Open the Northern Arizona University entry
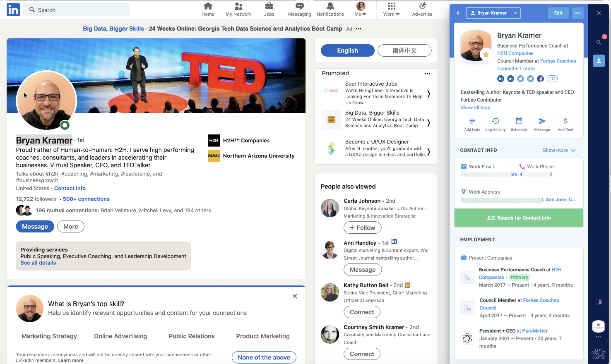 point(251,156)
